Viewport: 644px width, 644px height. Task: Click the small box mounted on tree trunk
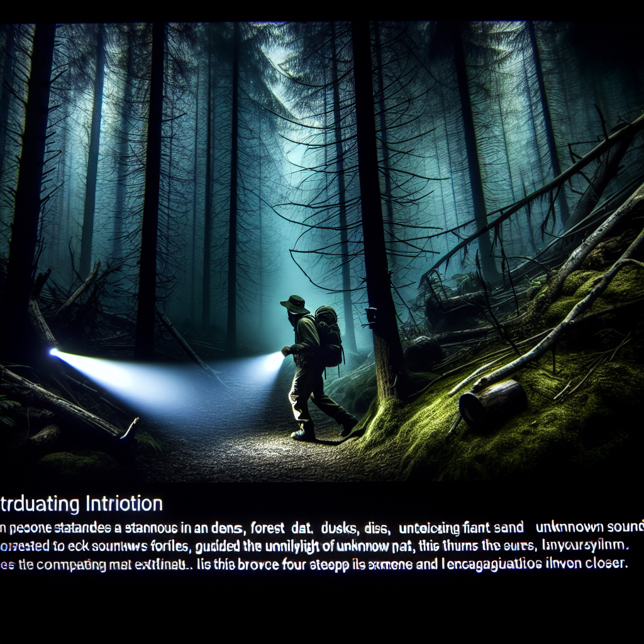click(x=371, y=318)
